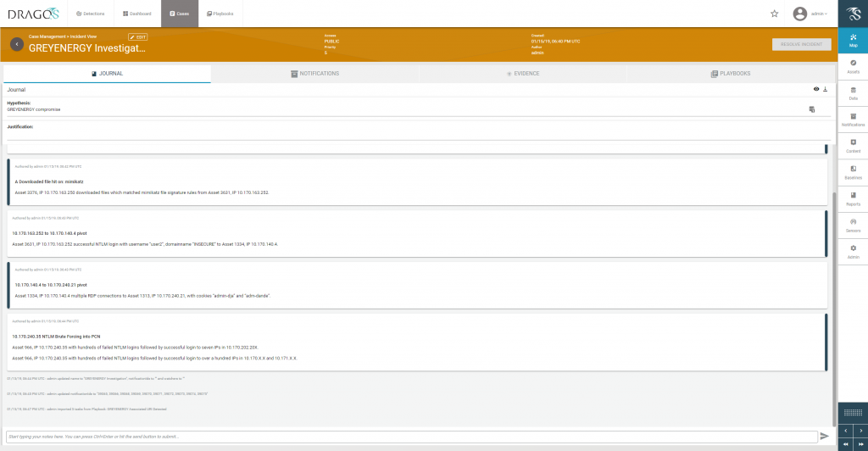Click the admin user avatar icon

(x=799, y=14)
